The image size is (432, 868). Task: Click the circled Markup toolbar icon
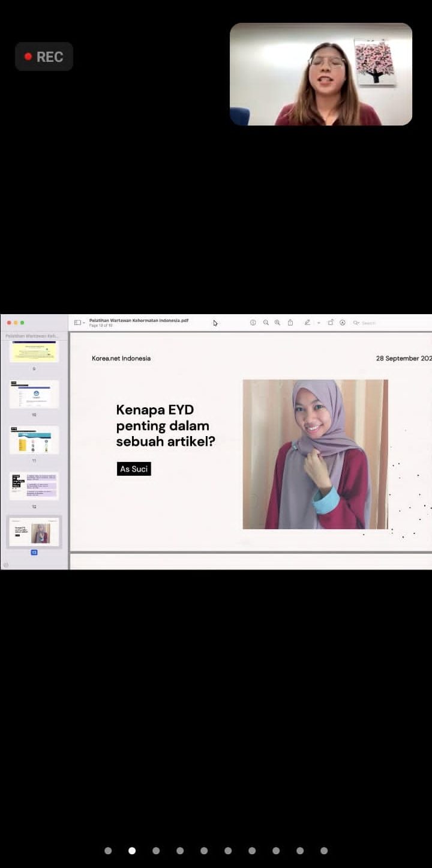343,323
